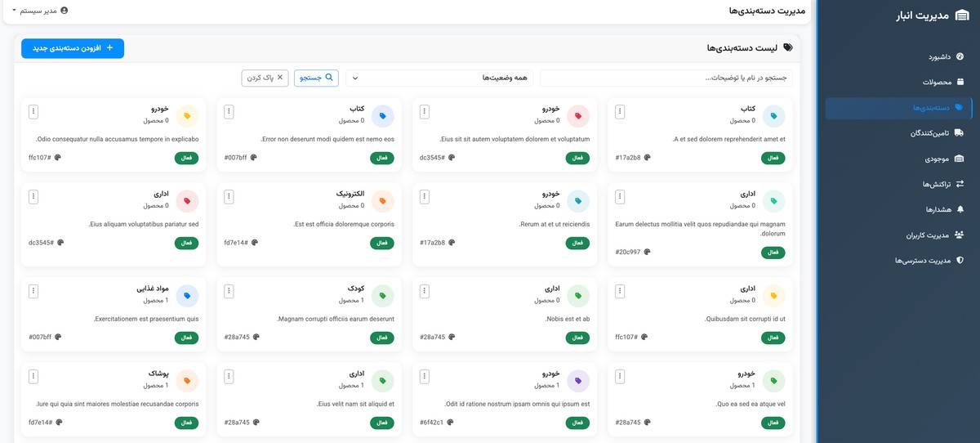
Task: Click the داشبورد gauge icon in sidebar
Action: point(960,57)
